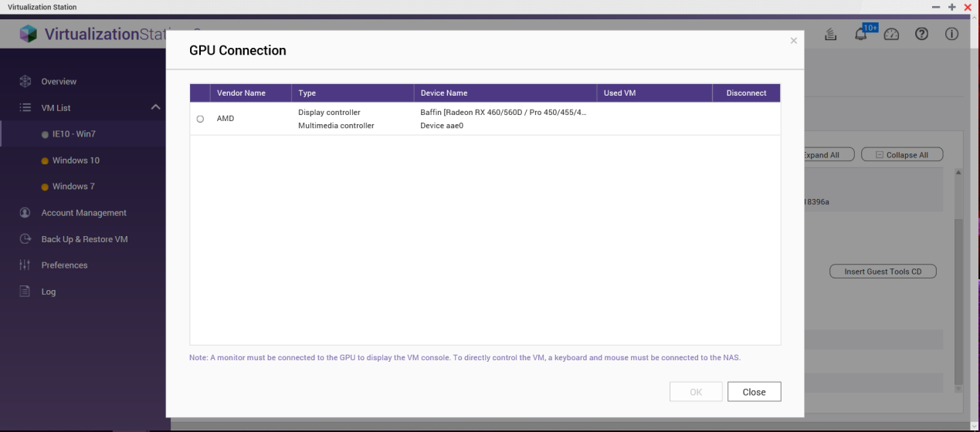Open the notifications bell icon
This screenshot has height=432, width=980.
tap(860, 35)
